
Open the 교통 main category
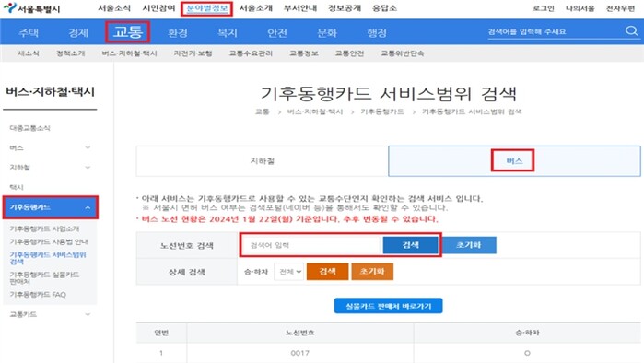tap(128, 32)
